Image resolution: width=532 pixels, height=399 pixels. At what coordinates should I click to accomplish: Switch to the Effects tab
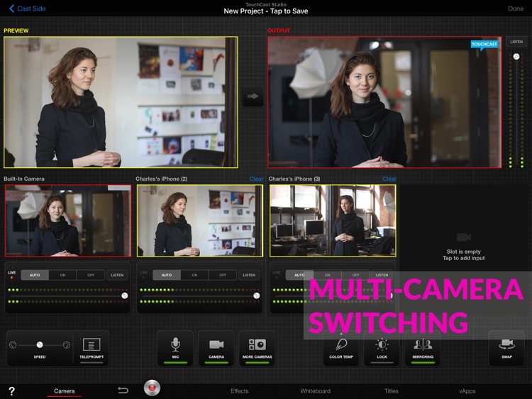[x=240, y=391]
